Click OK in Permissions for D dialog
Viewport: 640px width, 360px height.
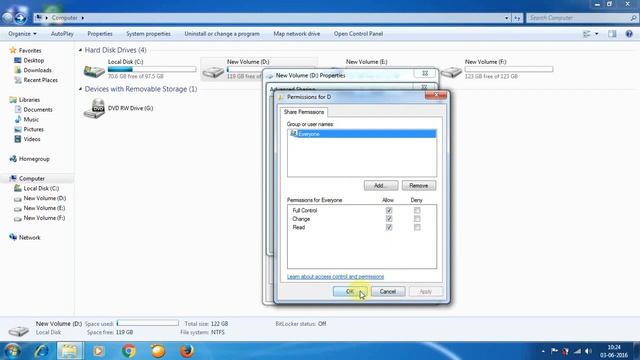click(x=350, y=291)
